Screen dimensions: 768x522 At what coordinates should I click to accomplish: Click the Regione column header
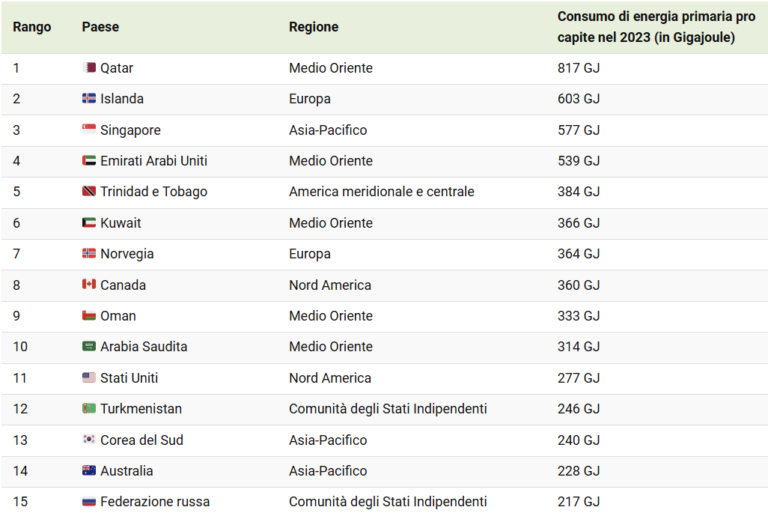point(313,27)
